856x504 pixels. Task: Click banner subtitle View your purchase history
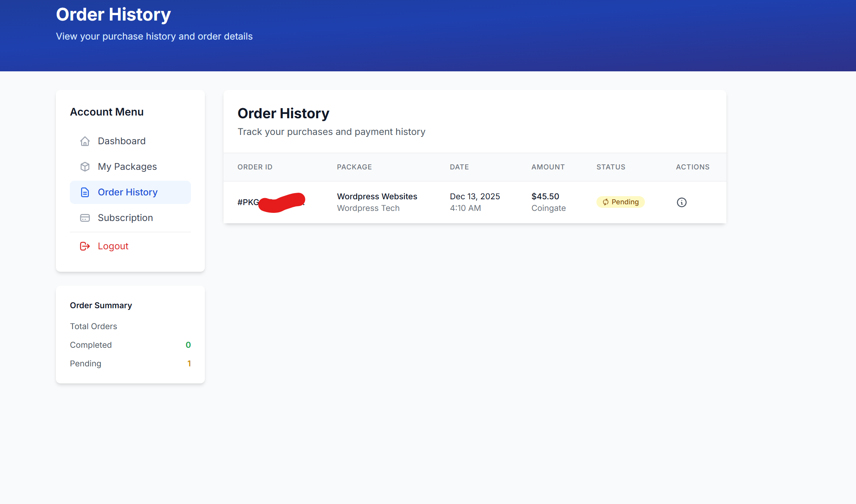pos(154,36)
